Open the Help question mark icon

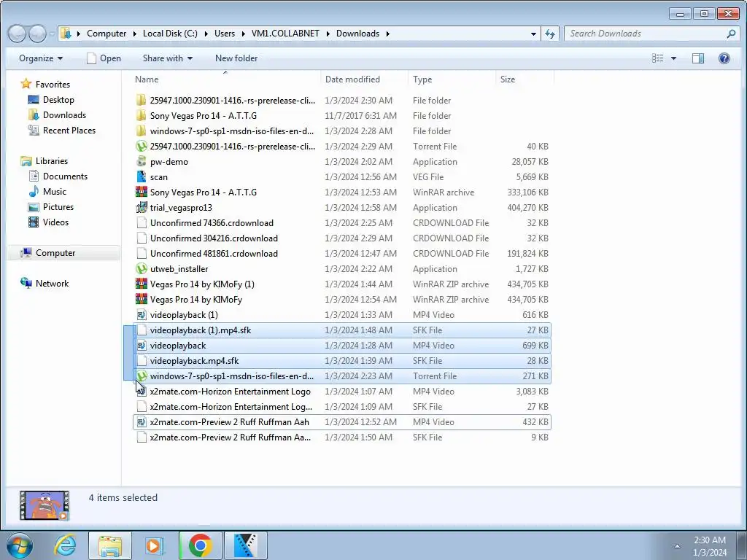click(x=724, y=58)
